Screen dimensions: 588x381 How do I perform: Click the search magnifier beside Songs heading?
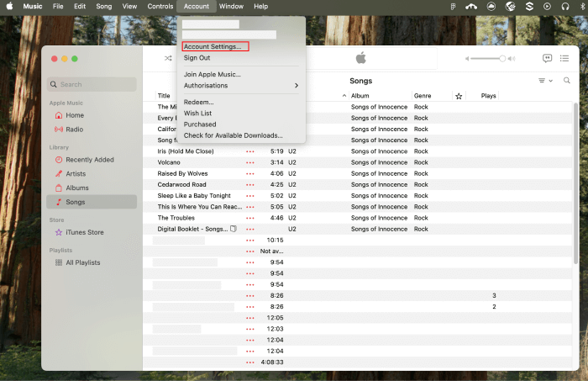tap(567, 81)
